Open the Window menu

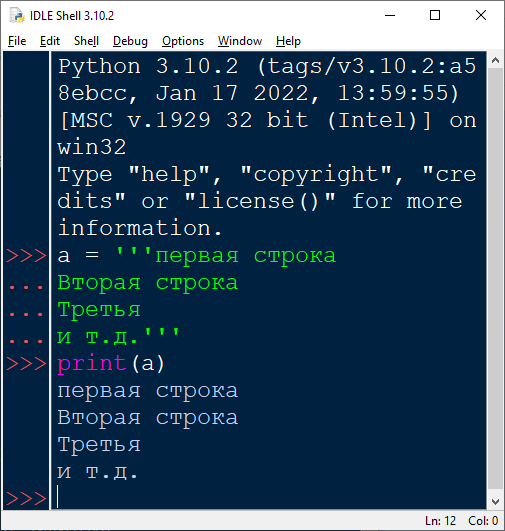pos(240,41)
